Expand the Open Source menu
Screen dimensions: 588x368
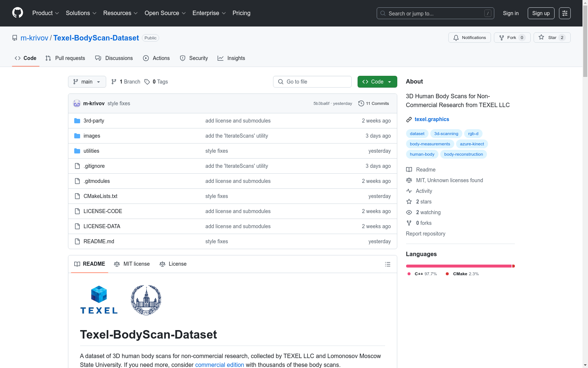pos(165,13)
